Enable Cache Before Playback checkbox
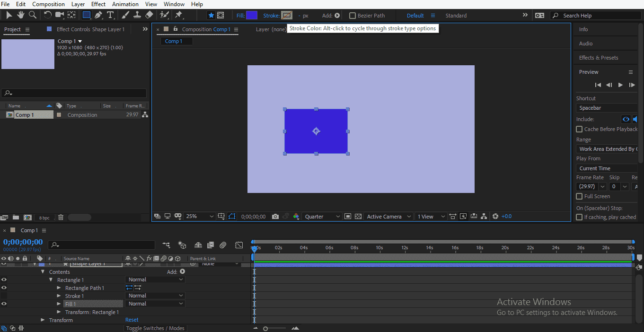This screenshot has height=332, width=644. point(579,129)
